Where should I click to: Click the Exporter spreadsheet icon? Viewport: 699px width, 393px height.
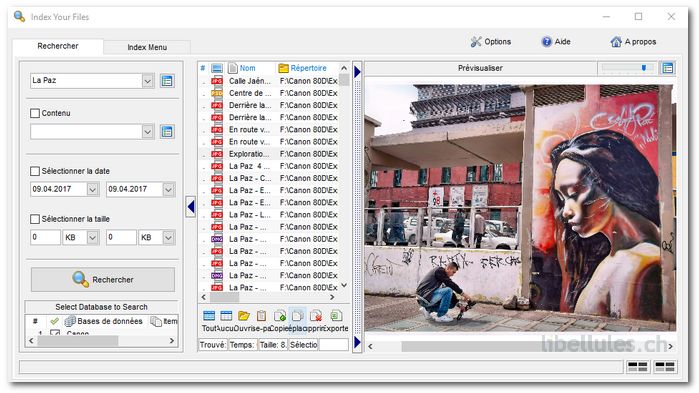coord(336,316)
